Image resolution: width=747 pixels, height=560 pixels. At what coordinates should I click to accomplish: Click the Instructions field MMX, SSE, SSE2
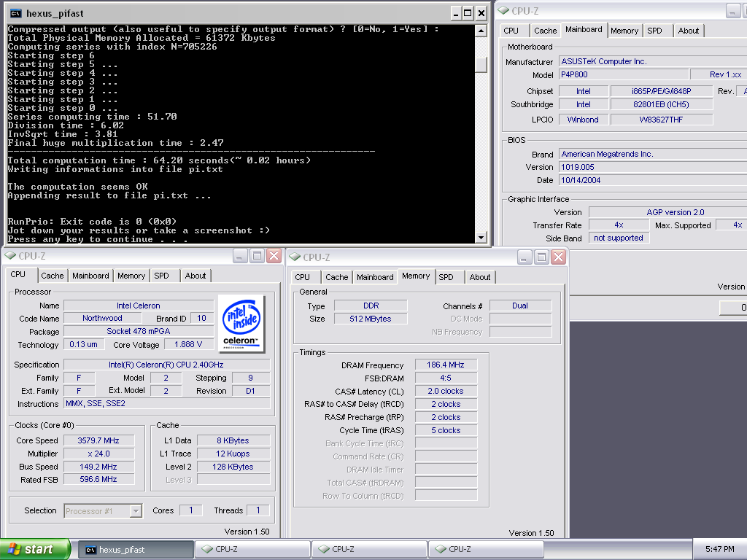point(166,403)
